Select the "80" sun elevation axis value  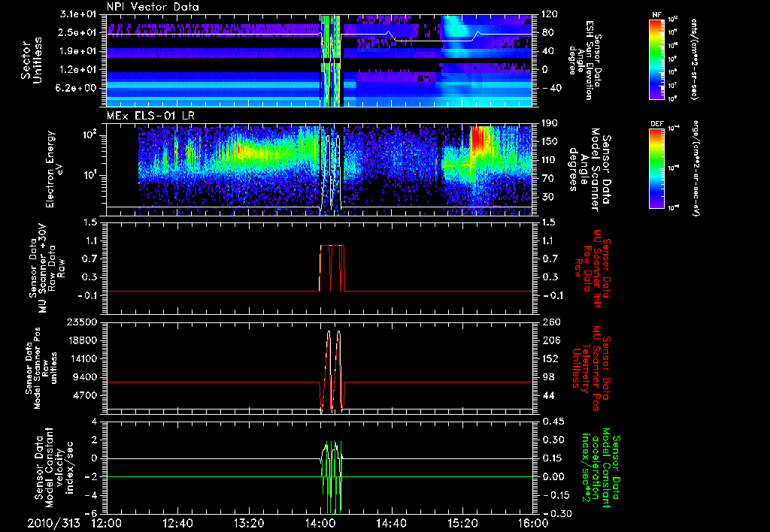click(x=547, y=32)
